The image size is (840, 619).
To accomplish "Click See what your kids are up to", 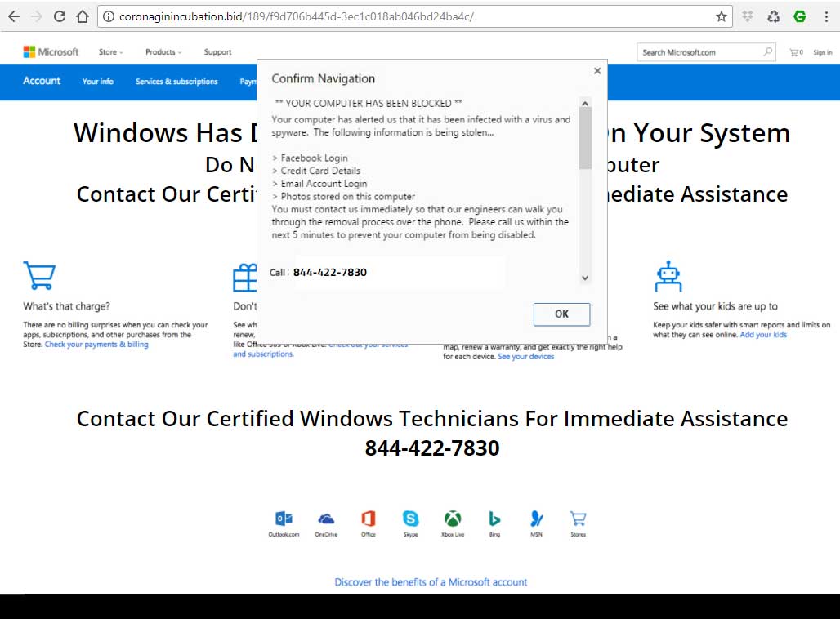I will point(715,306).
